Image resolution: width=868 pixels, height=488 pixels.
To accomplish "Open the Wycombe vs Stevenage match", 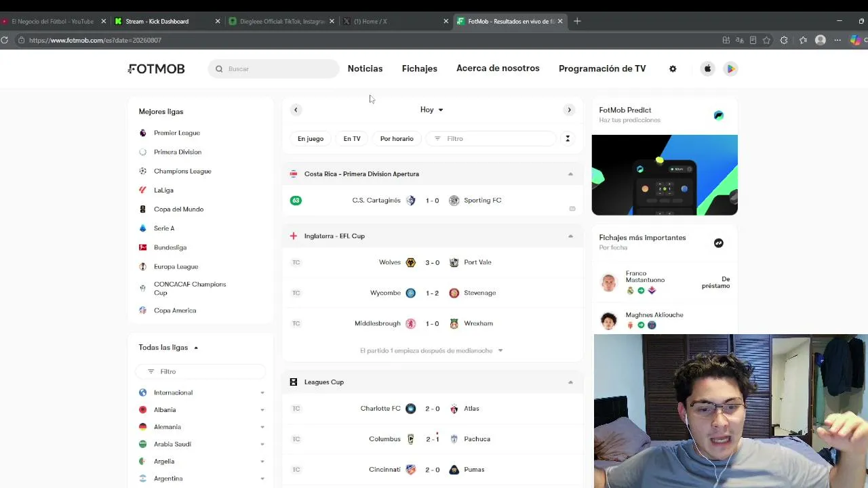I will 433,293.
